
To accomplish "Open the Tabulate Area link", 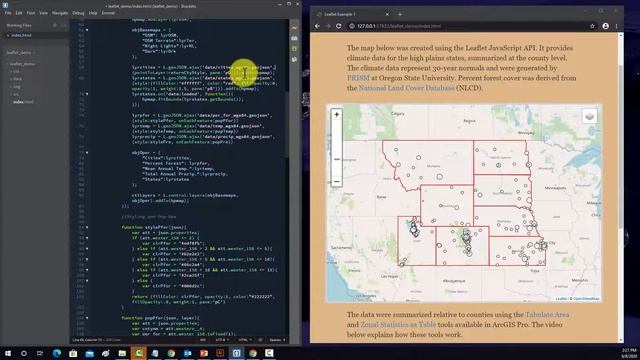I will pyautogui.click(x=547, y=315).
